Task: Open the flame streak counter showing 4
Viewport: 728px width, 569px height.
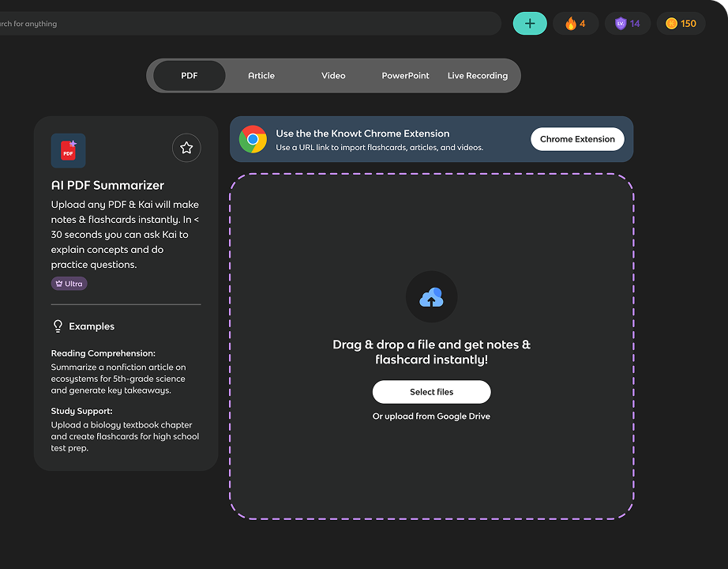Action: (576, 23)
